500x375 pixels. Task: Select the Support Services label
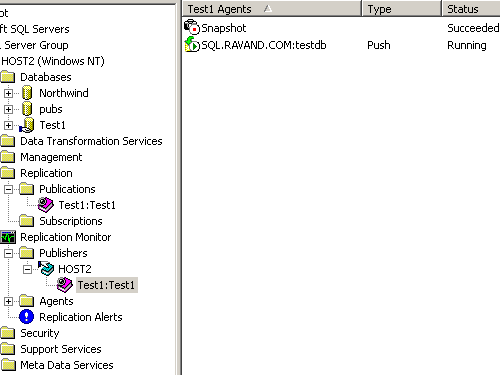coord(61,349)
